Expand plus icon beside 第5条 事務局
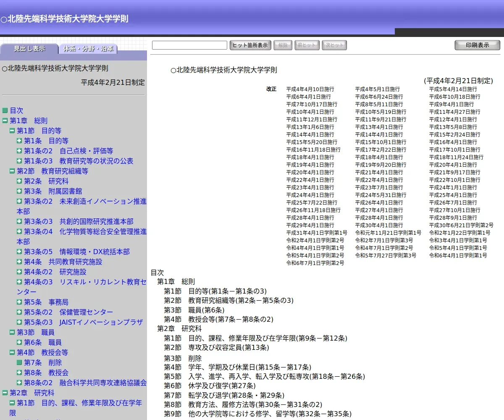 (x=19, y=302)
